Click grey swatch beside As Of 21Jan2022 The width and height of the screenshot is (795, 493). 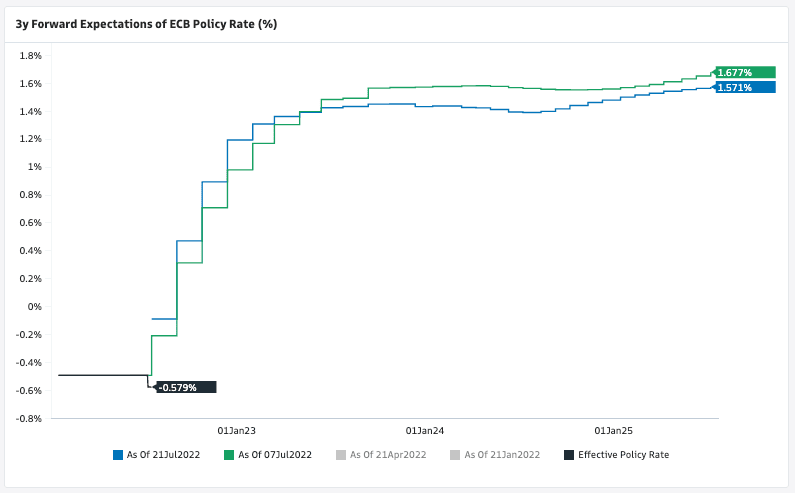(455, 455)
